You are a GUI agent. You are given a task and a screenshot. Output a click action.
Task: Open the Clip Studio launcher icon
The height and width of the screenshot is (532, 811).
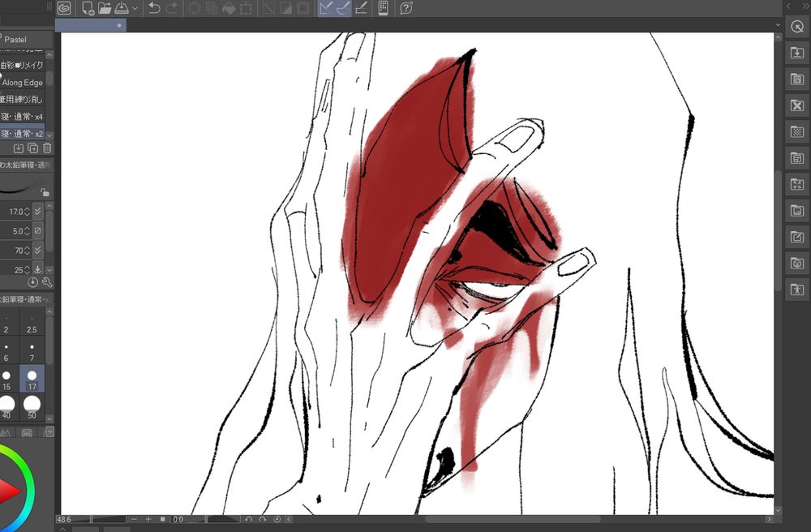click(64, 8)
